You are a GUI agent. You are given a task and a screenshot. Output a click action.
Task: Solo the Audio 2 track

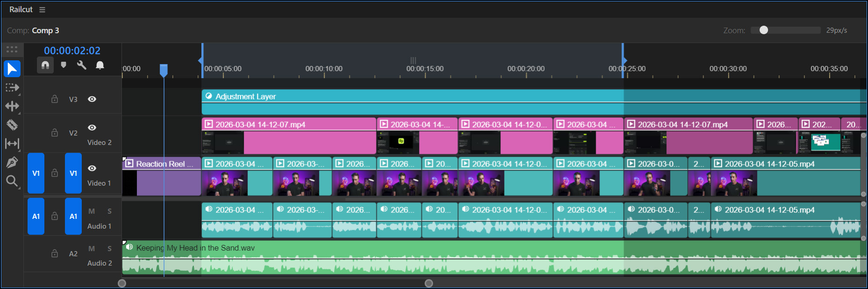[109, 249]
